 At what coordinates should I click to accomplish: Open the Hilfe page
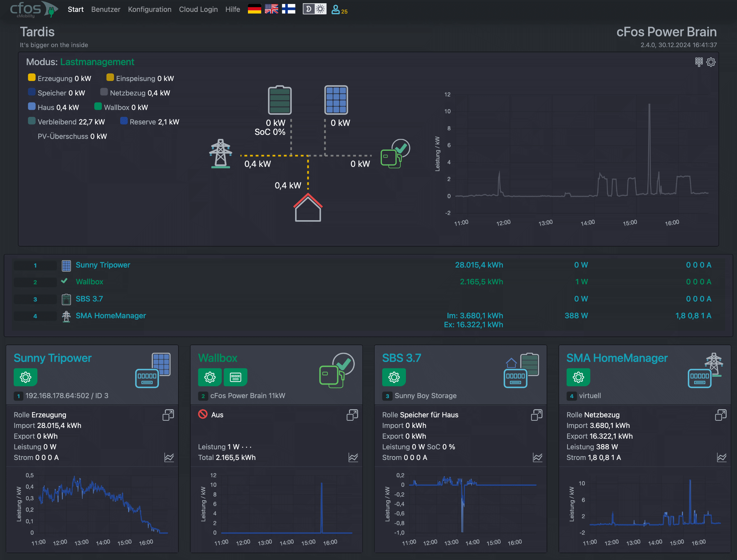[x=232, y=9]
